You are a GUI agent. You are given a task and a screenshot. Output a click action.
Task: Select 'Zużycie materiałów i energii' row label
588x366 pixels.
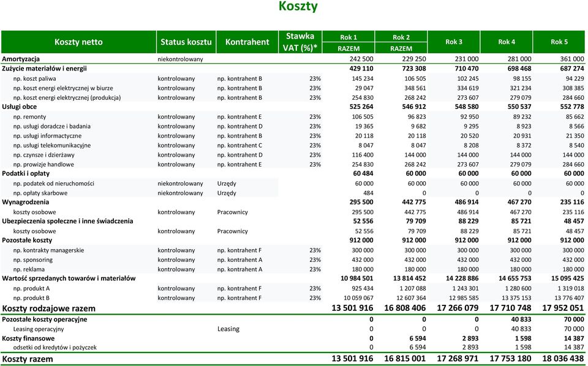[44, 69]
